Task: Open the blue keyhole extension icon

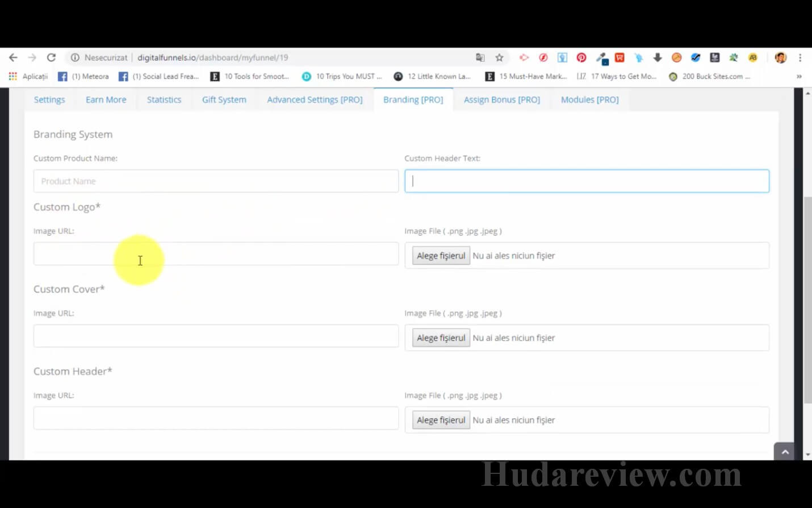Action: click(562, 57)
